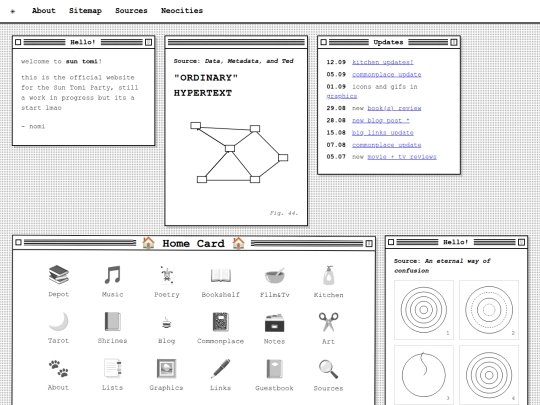This screenshot has height=405, width=540.
Task: Open the Art scissors icon
Action: [328, 322]
